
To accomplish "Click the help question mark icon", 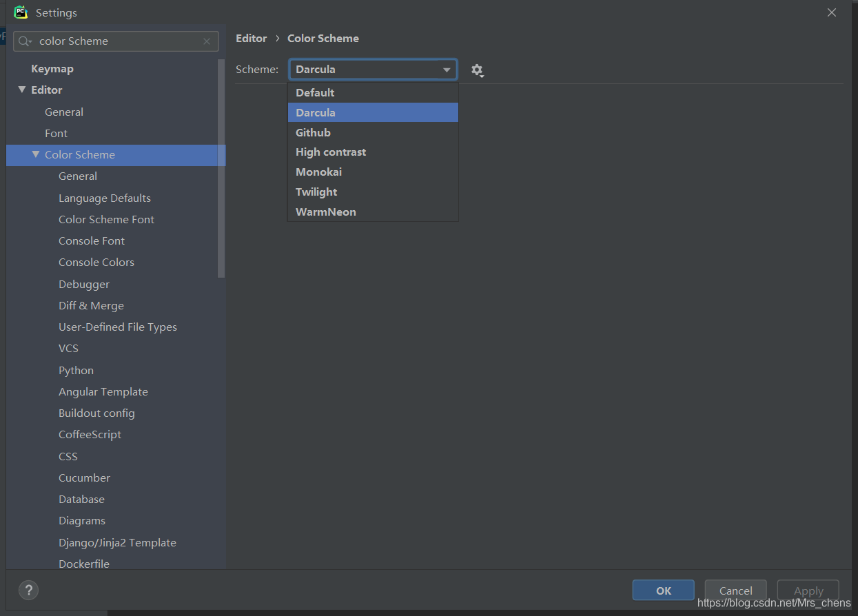I will click(28, 591).
